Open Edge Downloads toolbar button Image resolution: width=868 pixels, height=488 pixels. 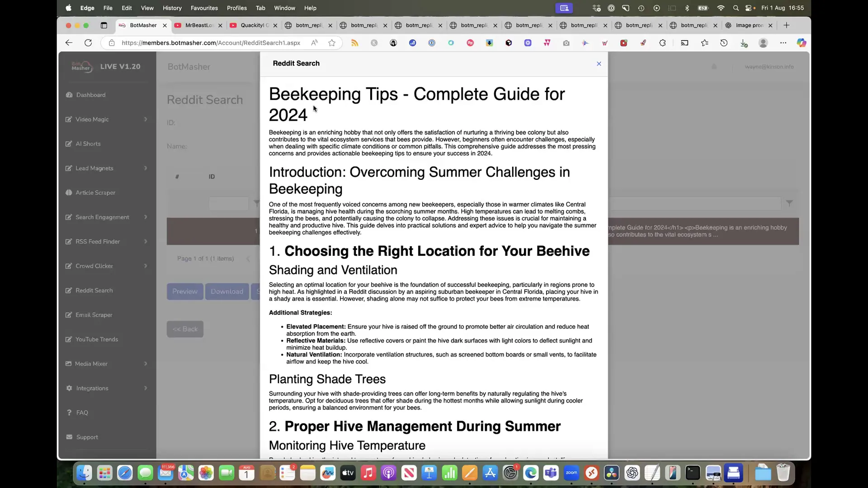[744, 43]
